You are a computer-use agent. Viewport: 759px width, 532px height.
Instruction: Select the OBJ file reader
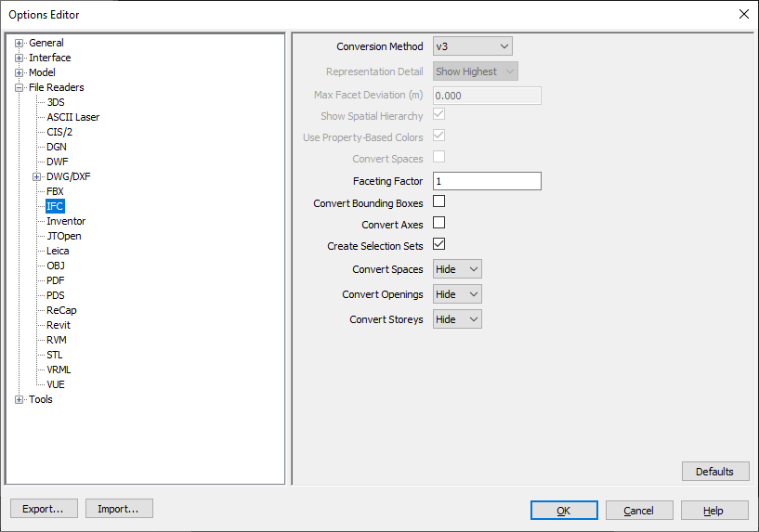56,266
